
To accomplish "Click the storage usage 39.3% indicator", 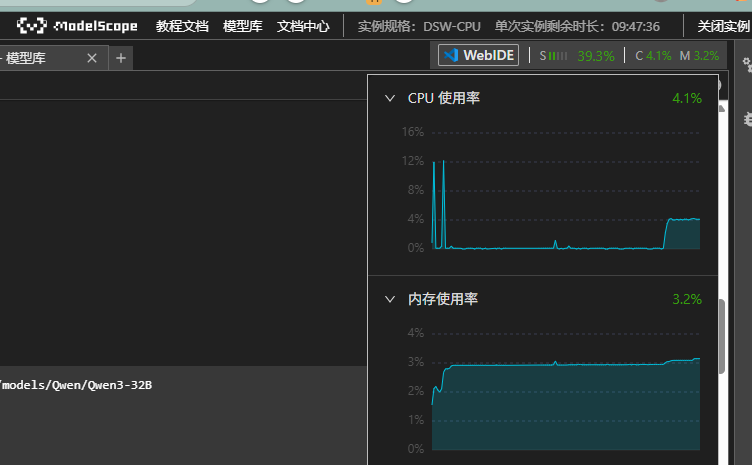I will coord(596,56).
